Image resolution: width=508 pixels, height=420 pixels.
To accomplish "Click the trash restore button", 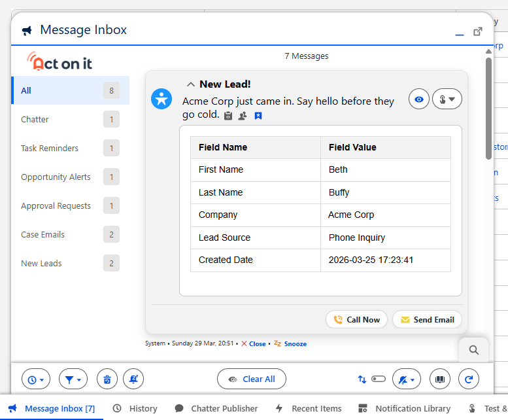I will pyautogui.click(x=107, y=379).
